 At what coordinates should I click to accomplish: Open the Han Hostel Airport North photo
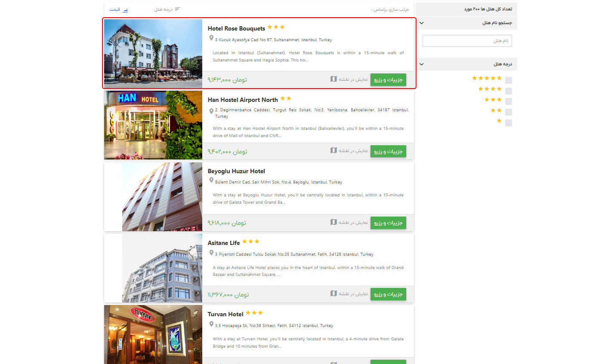153,125
